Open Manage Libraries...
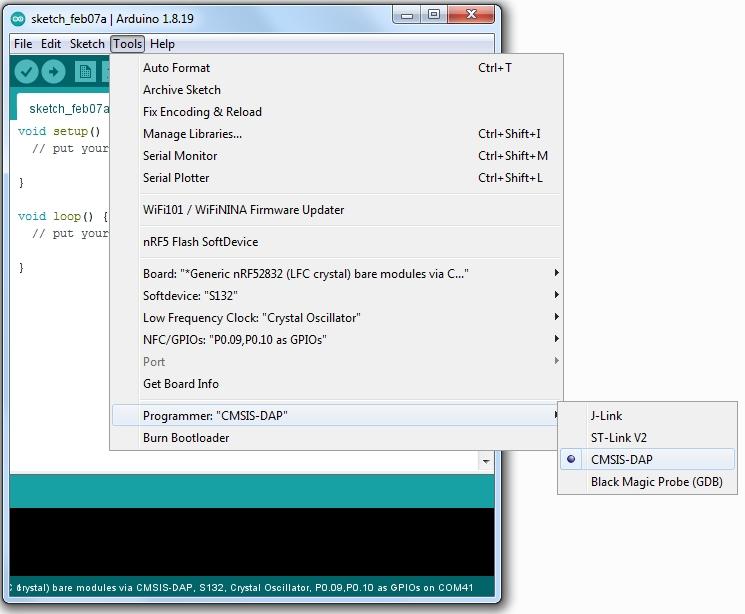This screenshot has height=614, width=745. 336,134
